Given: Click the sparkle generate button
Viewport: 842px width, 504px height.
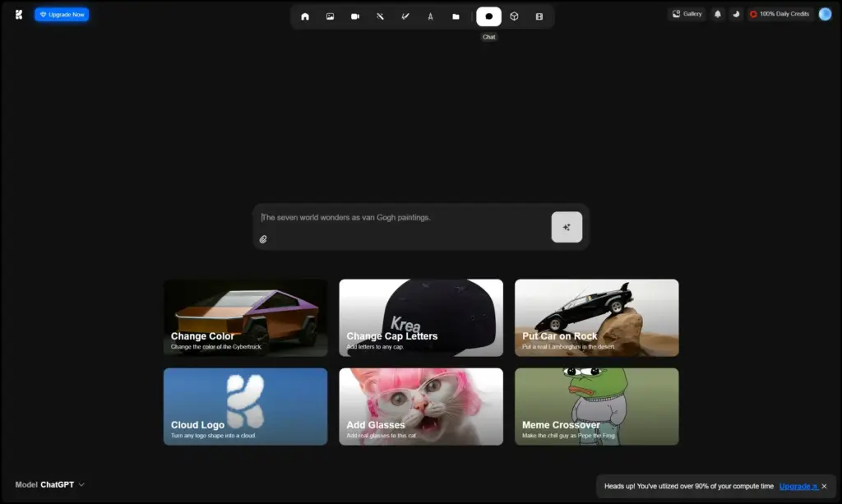Looking at the screenshot, I should tap(567, 227).
